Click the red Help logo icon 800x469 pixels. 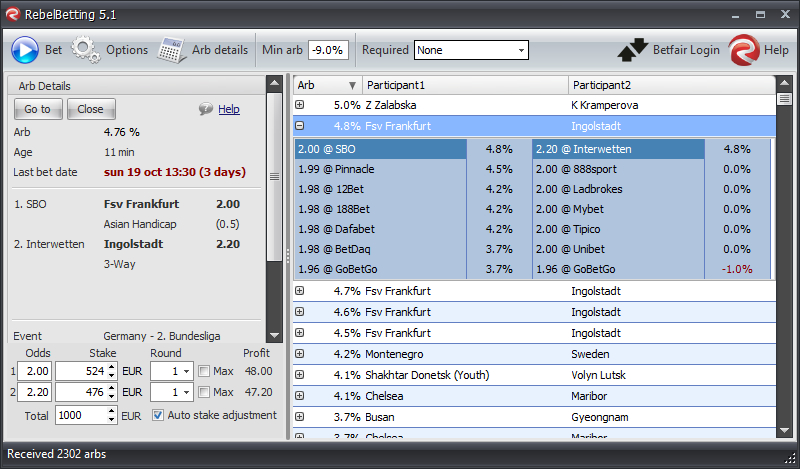pyautogui.click(x=744, y=50)
